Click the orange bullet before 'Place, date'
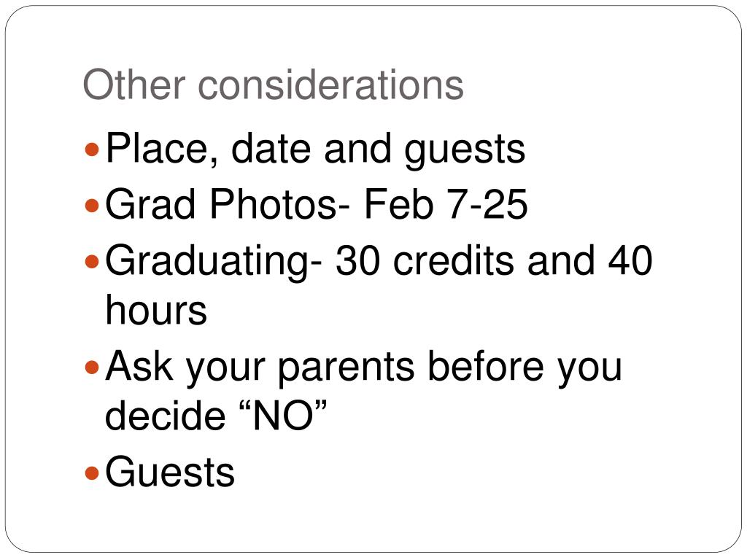The height and width of the screenshot is (560, 747). click(91, 150)
